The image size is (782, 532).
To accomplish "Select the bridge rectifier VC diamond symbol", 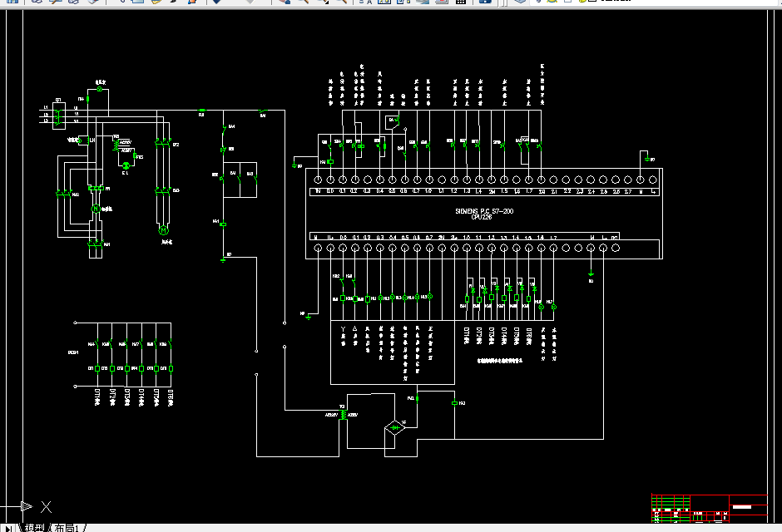I will pyautogui.click(x=394, y=427).
